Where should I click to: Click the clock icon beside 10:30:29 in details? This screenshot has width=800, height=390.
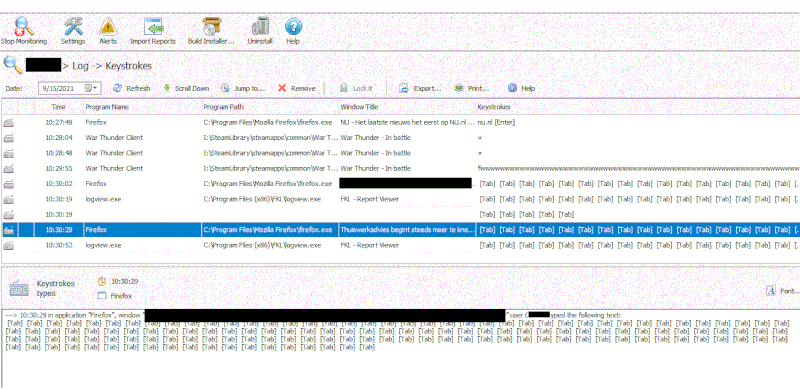coord(102,281)
